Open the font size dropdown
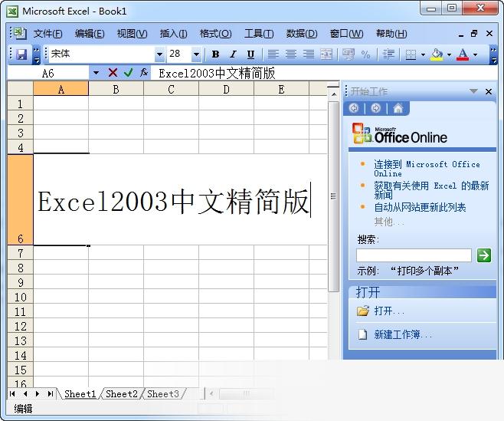The image size is (504, 421). pos(196,54)
